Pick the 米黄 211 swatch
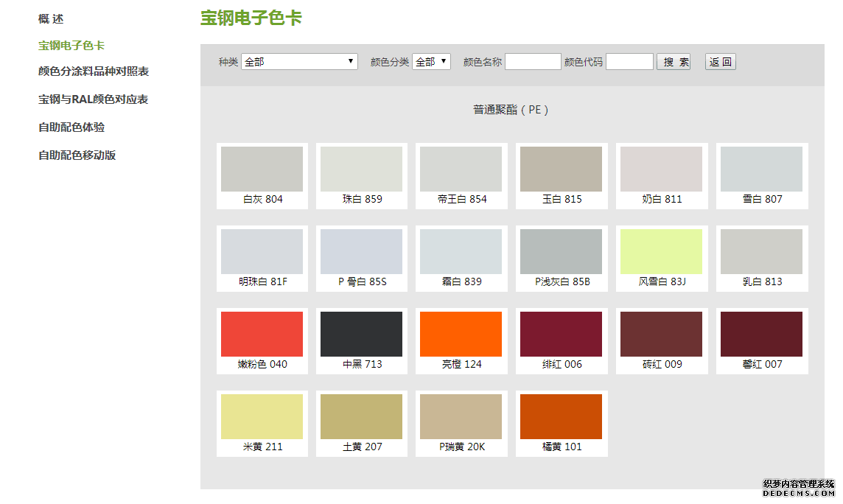This screenshot has height=504, width=843. tap(262, 417)
